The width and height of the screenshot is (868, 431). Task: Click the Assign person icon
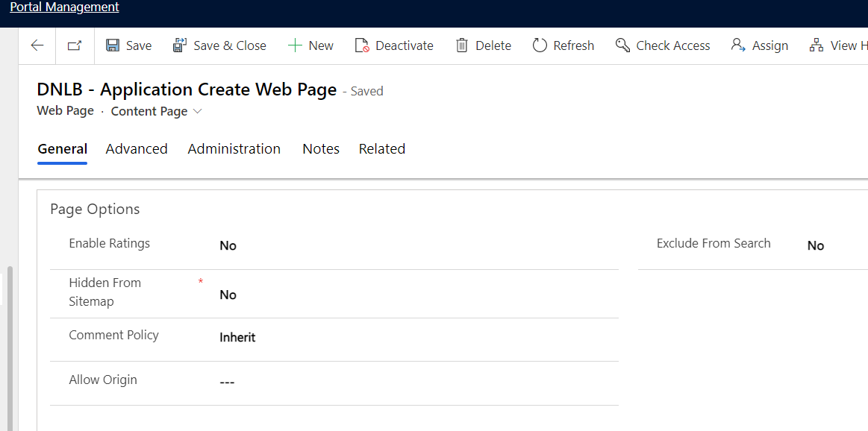pos(738,45)
